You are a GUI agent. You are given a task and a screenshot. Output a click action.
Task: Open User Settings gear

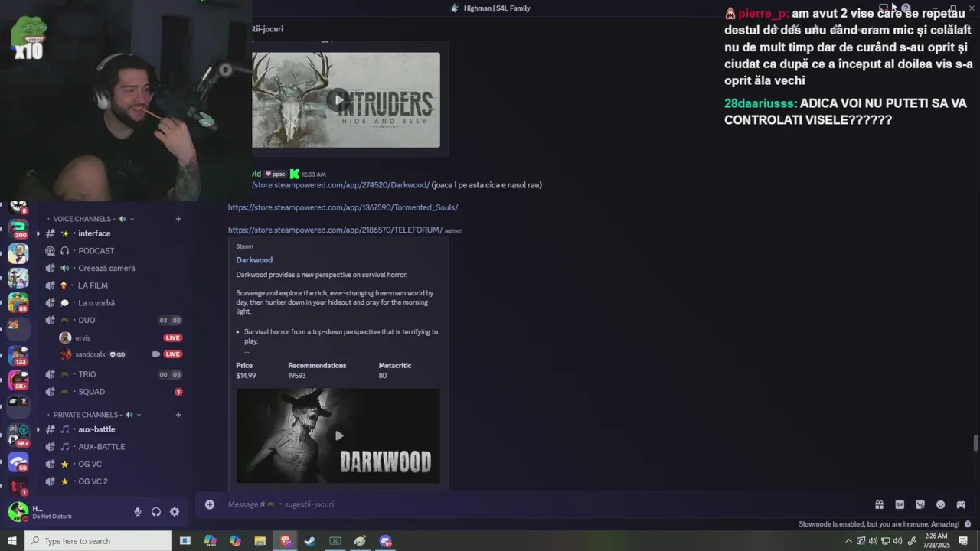click(175, 512)
